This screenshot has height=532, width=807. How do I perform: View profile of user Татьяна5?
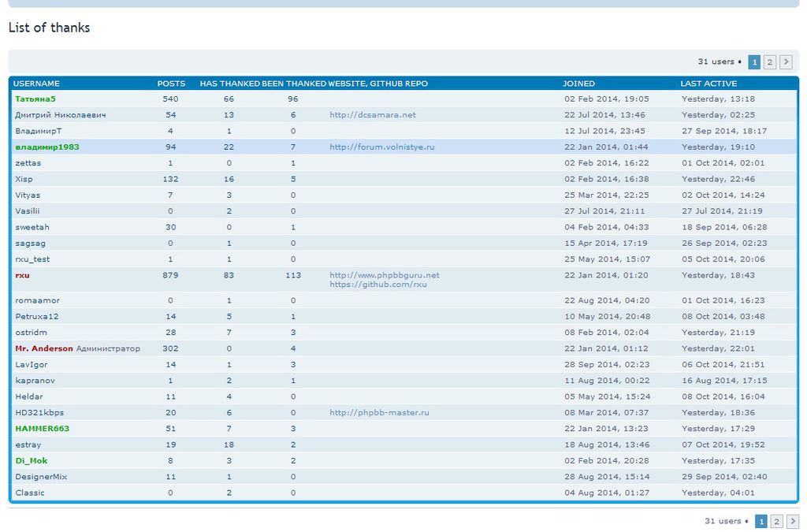[35, 99]
